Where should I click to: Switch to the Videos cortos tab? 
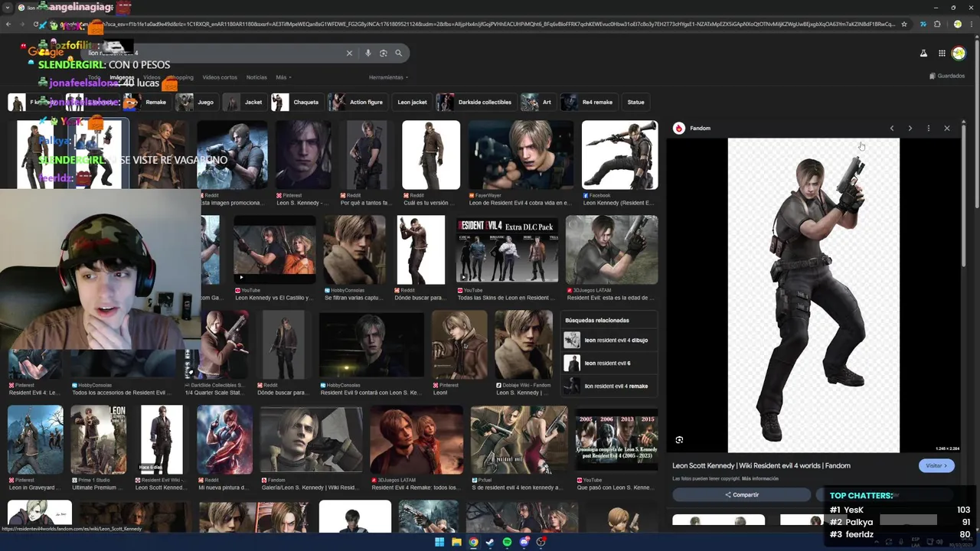(x=220, y=77)
